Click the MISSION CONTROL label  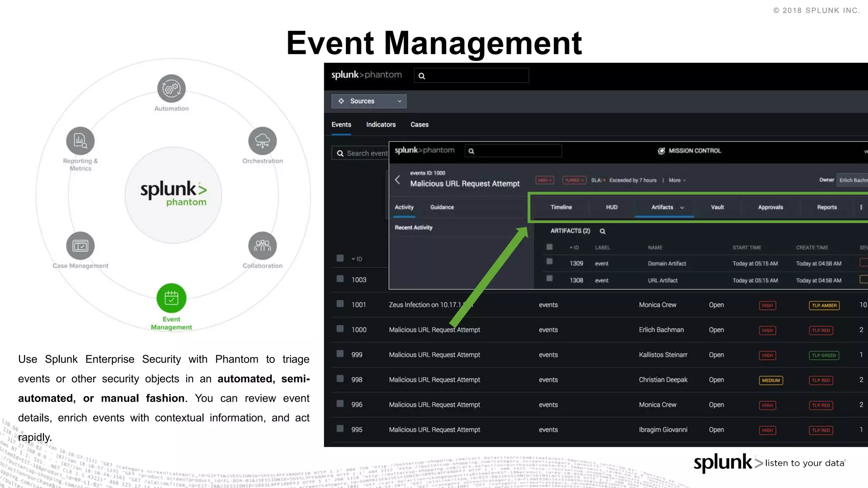pyautogui.click(x=695, y=151)
